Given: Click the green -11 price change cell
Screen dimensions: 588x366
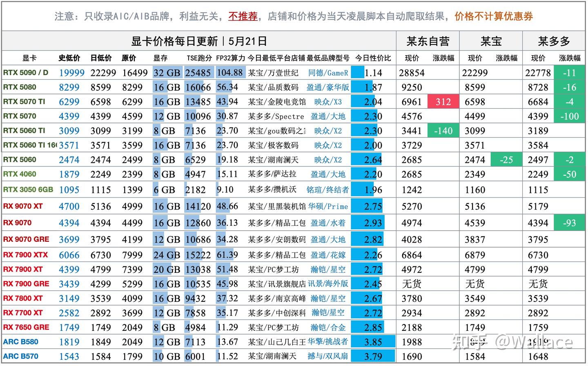Looking at the screenshot, I should coord(570,73).
